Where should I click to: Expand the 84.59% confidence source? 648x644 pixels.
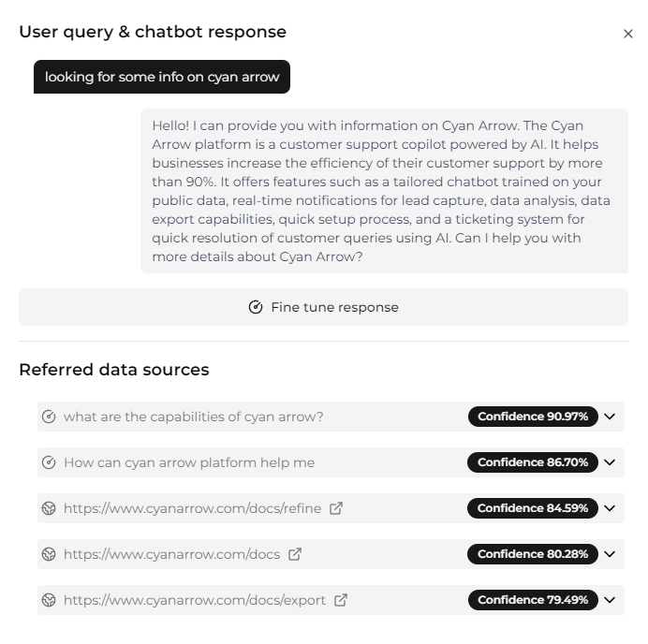[x=611, y=508]
